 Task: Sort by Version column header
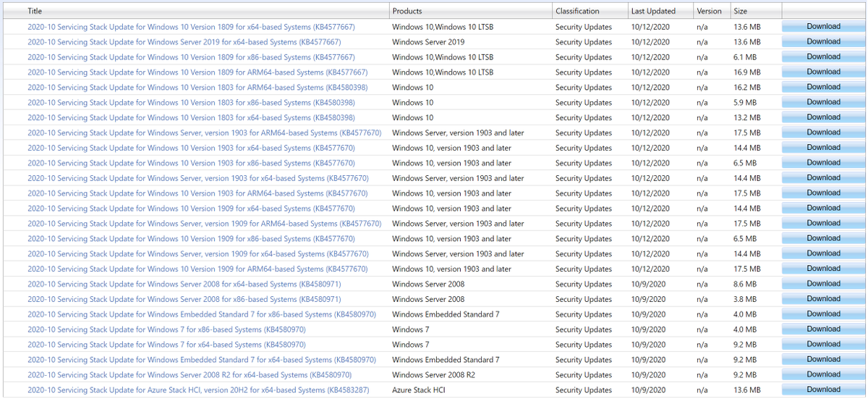[x=709, y=11]
